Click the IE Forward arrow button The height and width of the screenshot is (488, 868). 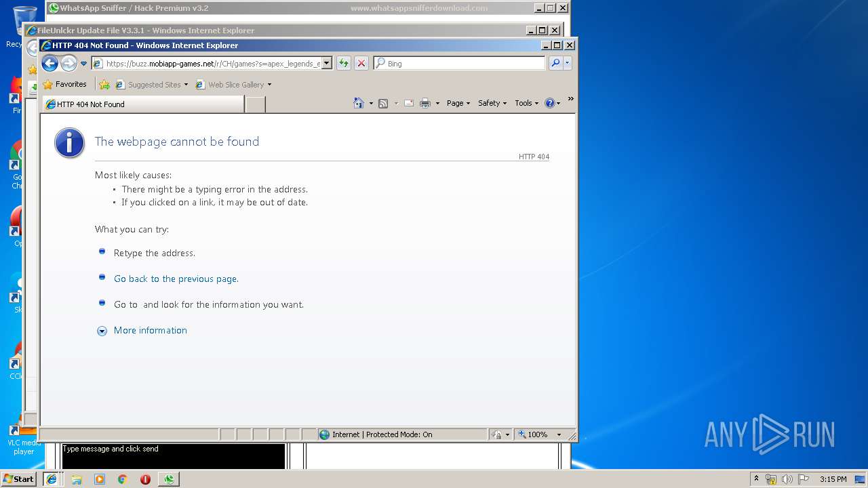[68, 64]
